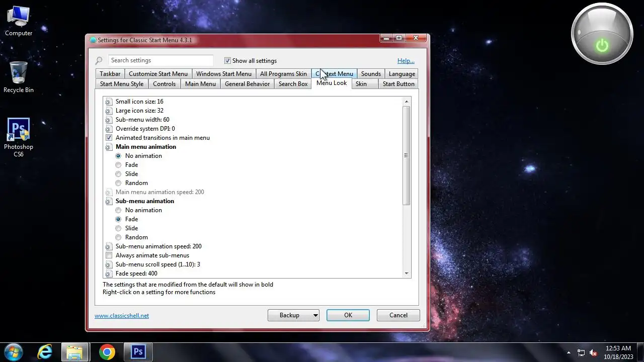Switch to the Search Box tab
The width and height of the screenshot is (644, 362).
(x=293, y=84)
